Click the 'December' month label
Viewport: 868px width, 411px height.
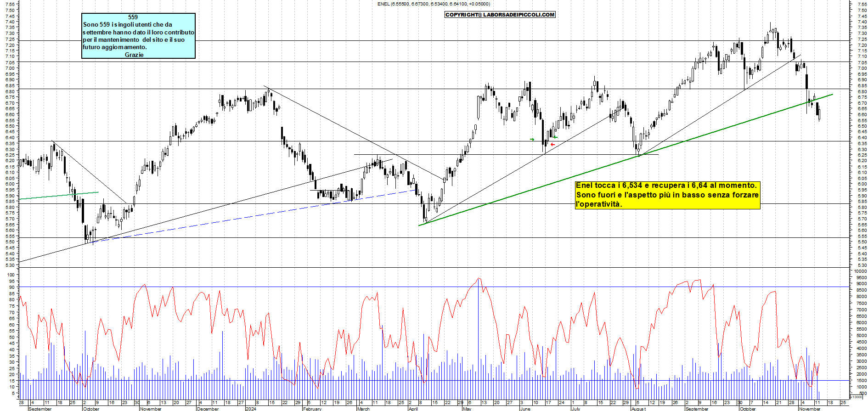(208, 409)
